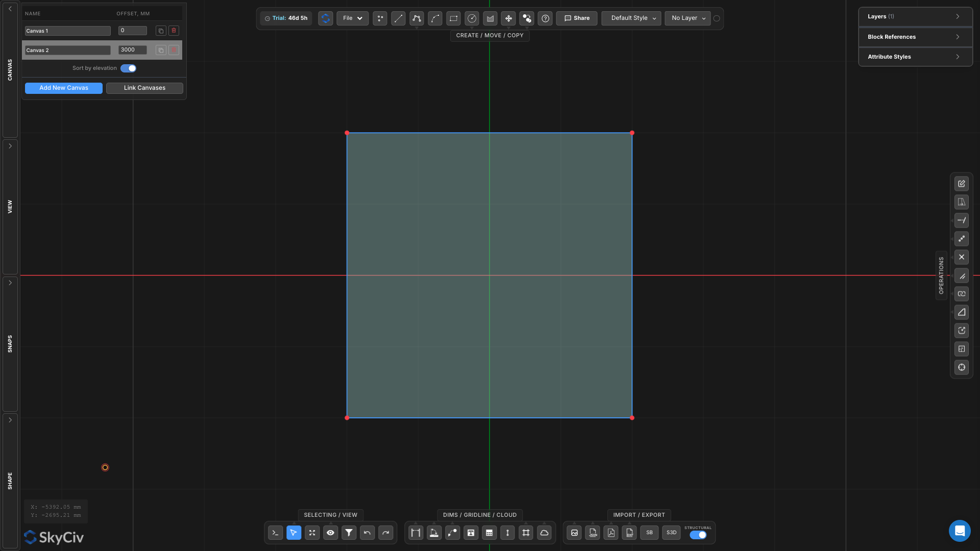Disable the Structural toggle
Viewport: 980px width, 551px height.
click(x=698, y=535)
